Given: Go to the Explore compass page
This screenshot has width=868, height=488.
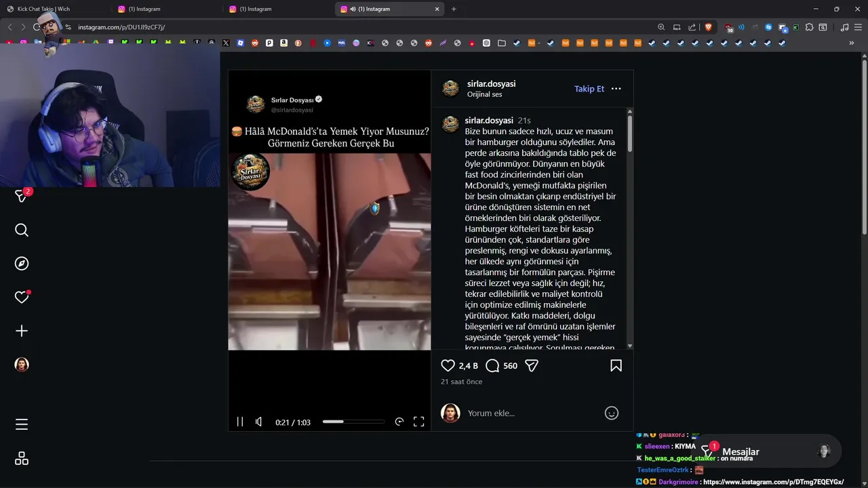Looking at the screenshot, I should [22, 264].
